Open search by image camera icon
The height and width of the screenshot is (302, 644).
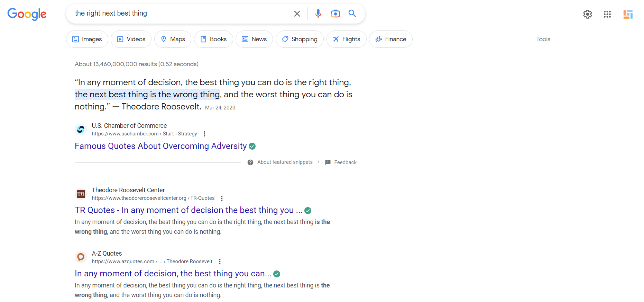(335, 14)
